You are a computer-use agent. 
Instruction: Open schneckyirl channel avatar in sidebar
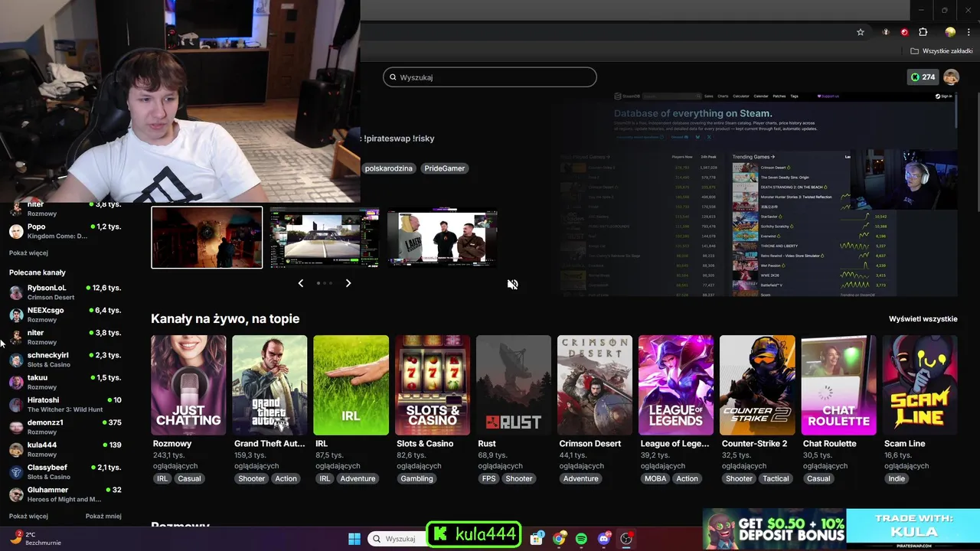(x=16, y=360)
